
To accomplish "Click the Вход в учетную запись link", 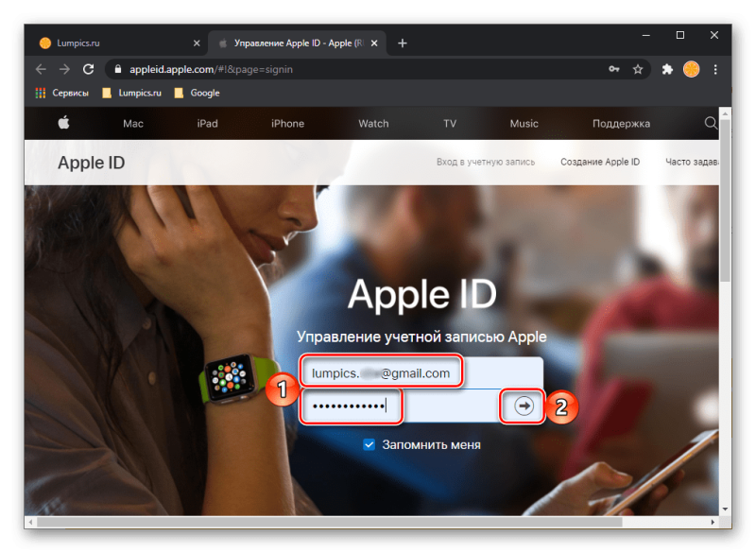I will click(x=486, y=162).
